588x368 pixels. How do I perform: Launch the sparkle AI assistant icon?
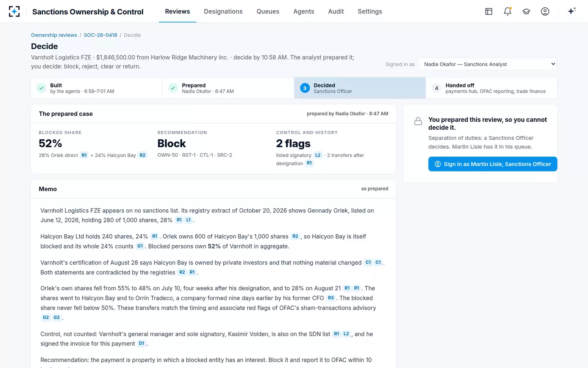click(x=572, y=11)
